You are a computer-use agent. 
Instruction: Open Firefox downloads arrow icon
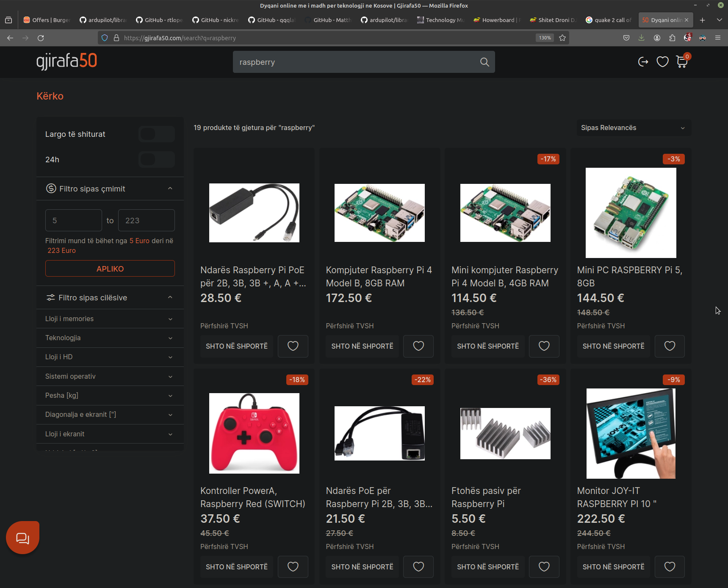coord(642,38)
